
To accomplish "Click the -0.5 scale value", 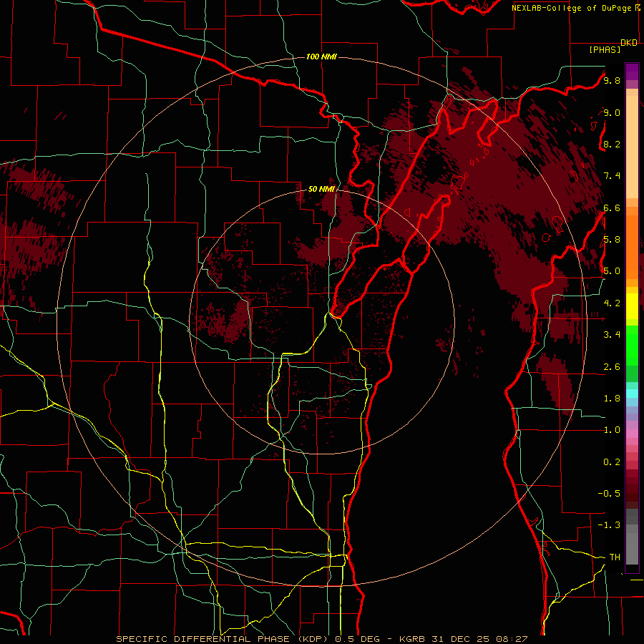I will click(609, 494).
